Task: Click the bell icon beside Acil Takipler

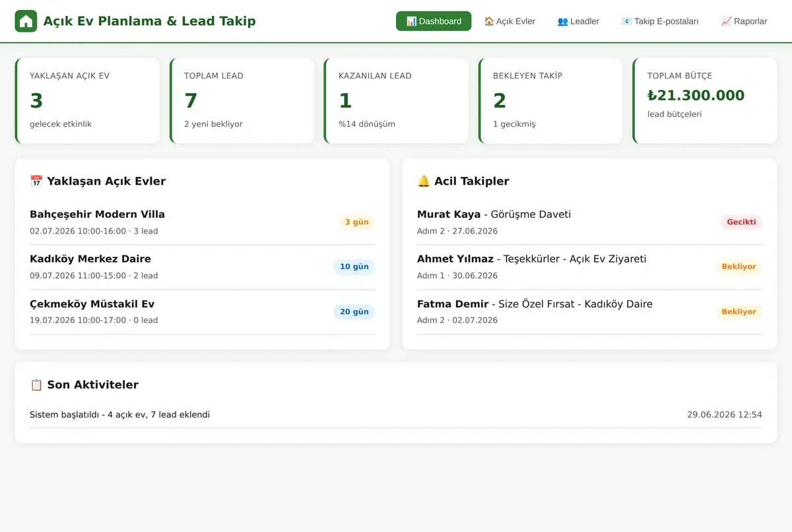Action: [424, 181]
